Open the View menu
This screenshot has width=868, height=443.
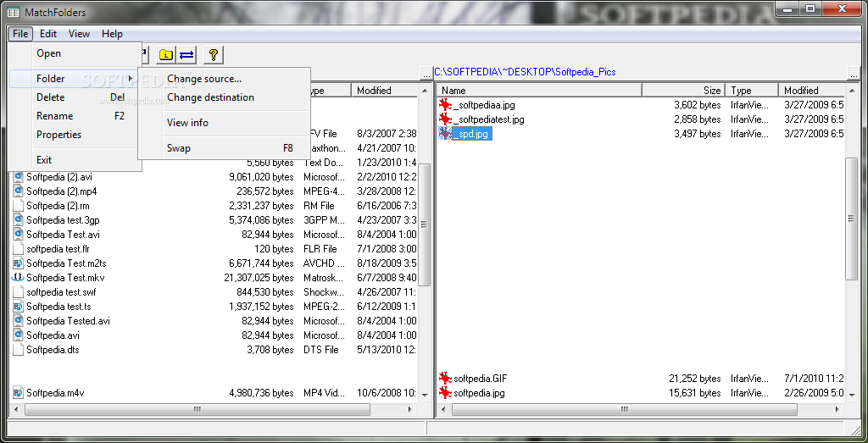(79, 34)
